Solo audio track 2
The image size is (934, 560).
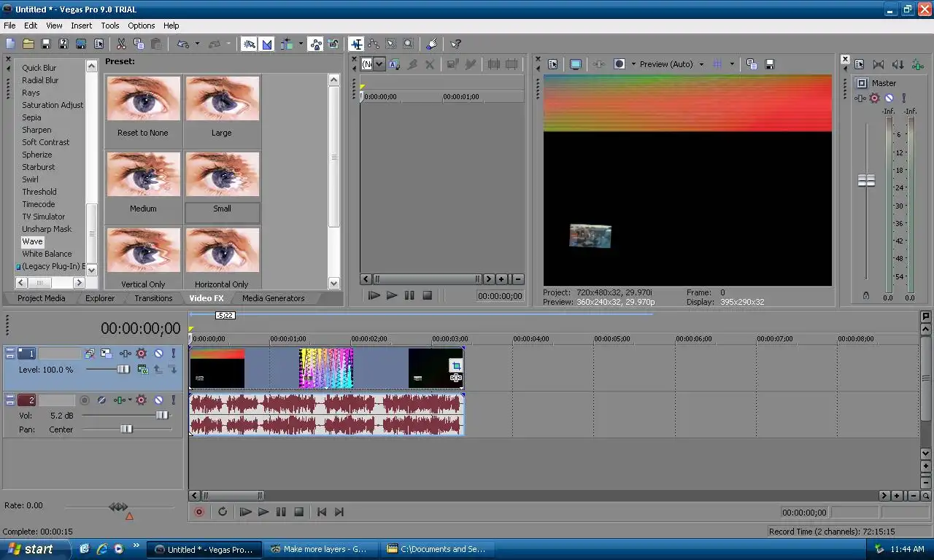tap(173, 400)
